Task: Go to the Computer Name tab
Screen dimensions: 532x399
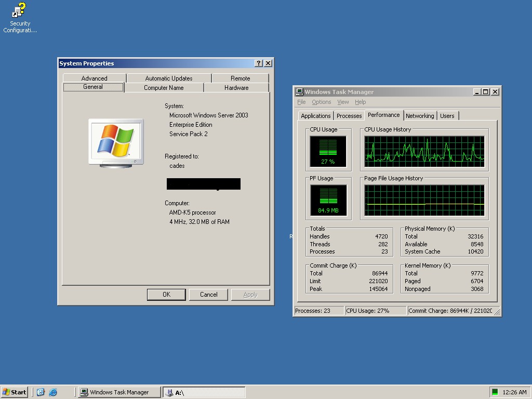Action: [x=164, y=87]
